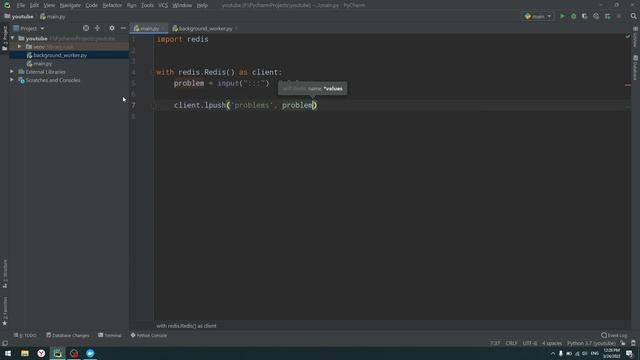The image size is (640, 360).
Task: Open Search Everywhere magnifier icon
Action: click(633, 16)
